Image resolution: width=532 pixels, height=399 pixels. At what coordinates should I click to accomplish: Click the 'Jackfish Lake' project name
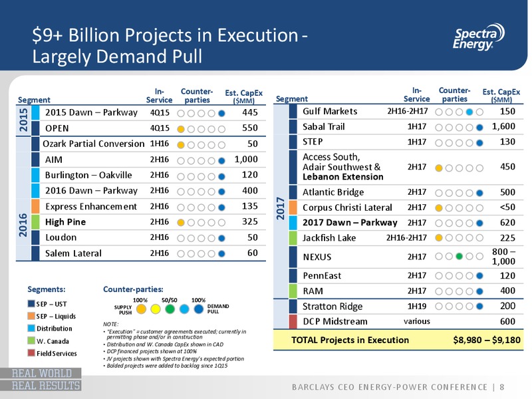pyautogui.click(x=329, y=238)
